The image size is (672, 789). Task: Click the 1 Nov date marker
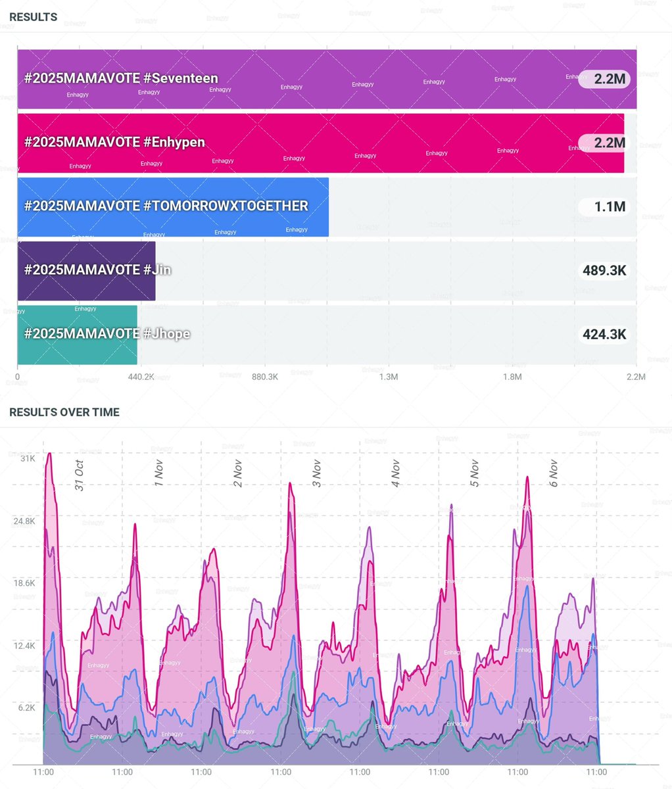point(158,473)
